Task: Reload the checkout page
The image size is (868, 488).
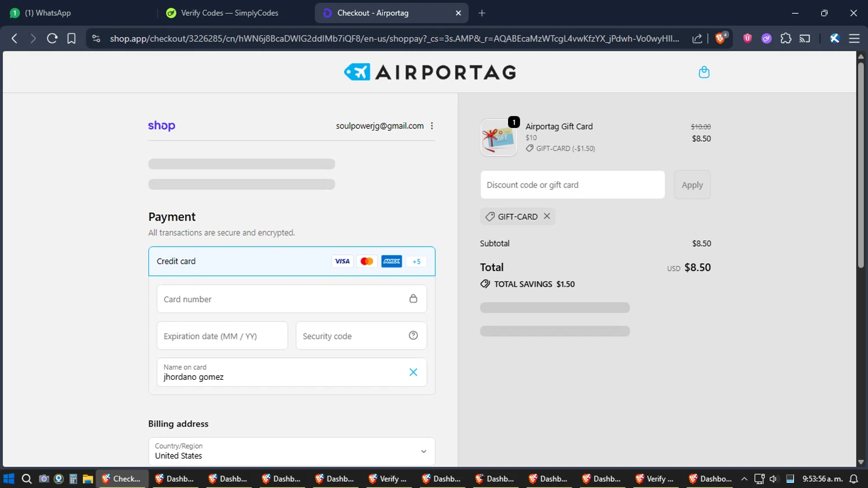Action: pos(52,38)
